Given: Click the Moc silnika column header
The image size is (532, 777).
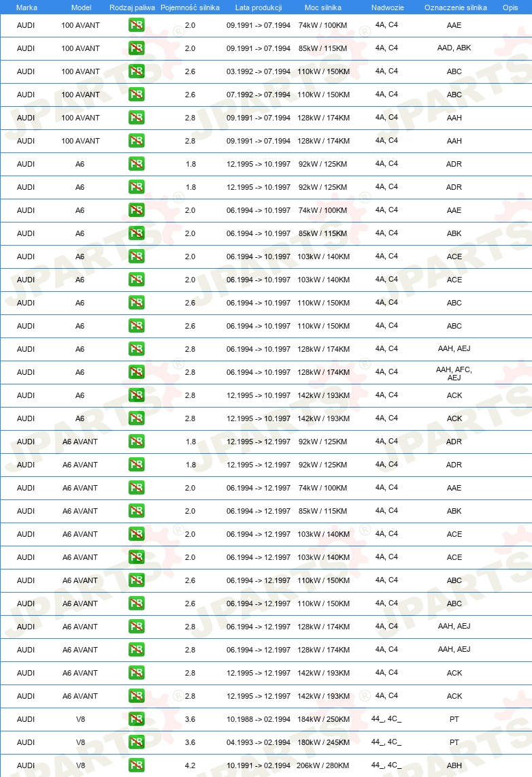Looking at the screenshot, I should click(x=323, y=7).
